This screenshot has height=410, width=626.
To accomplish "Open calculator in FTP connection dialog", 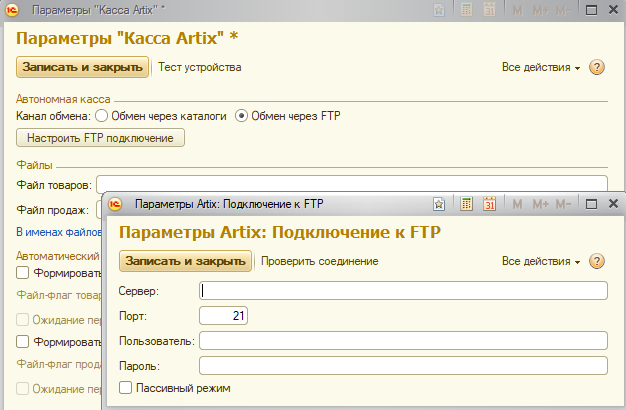I will coord(466,204).
